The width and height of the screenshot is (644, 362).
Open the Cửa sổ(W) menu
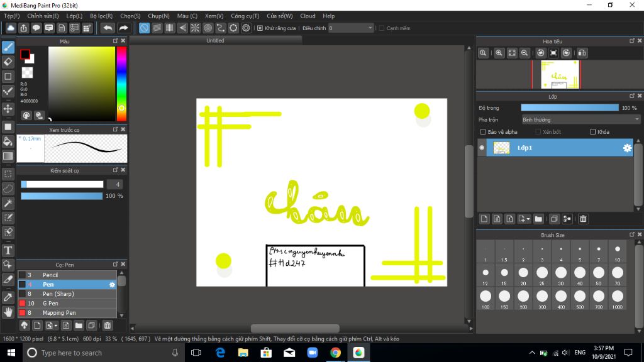(x=280, y=16)
